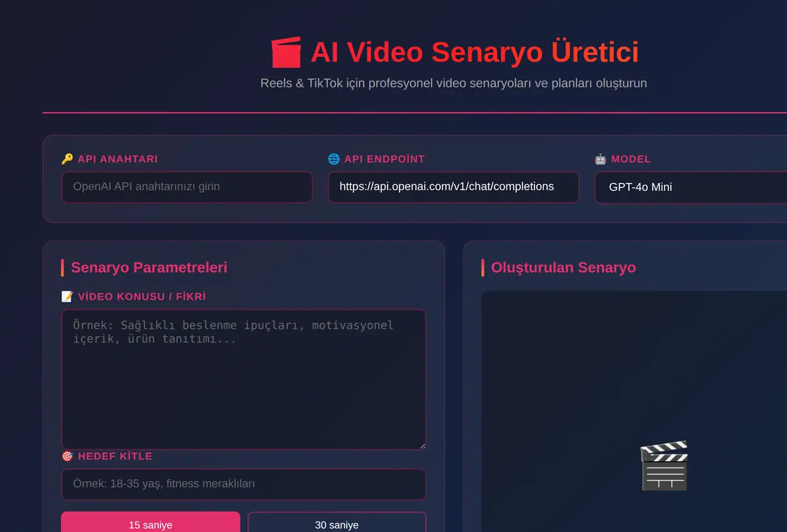Click the target audience input field
Screen dimensions: 787x532
[x=244, y=484]
